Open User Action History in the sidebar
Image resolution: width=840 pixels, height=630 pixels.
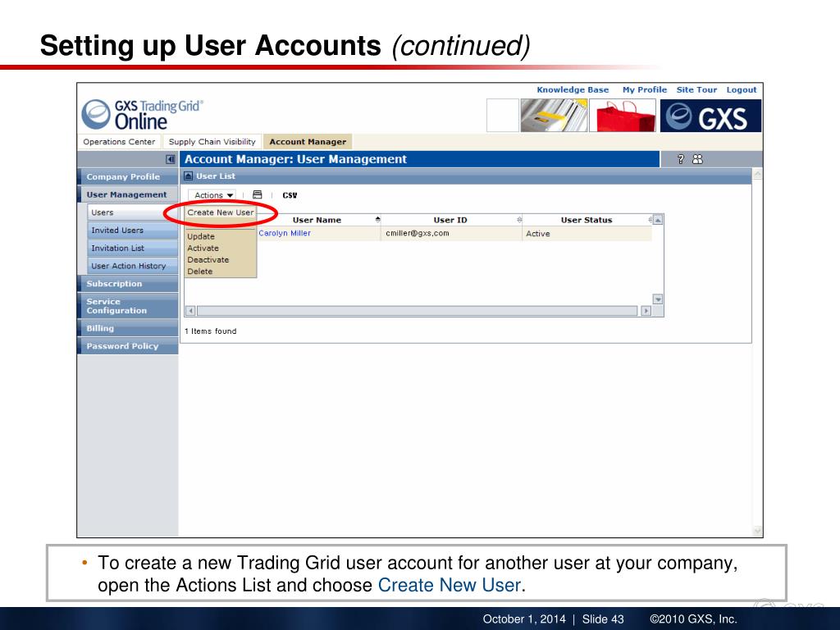click(132, 266)
